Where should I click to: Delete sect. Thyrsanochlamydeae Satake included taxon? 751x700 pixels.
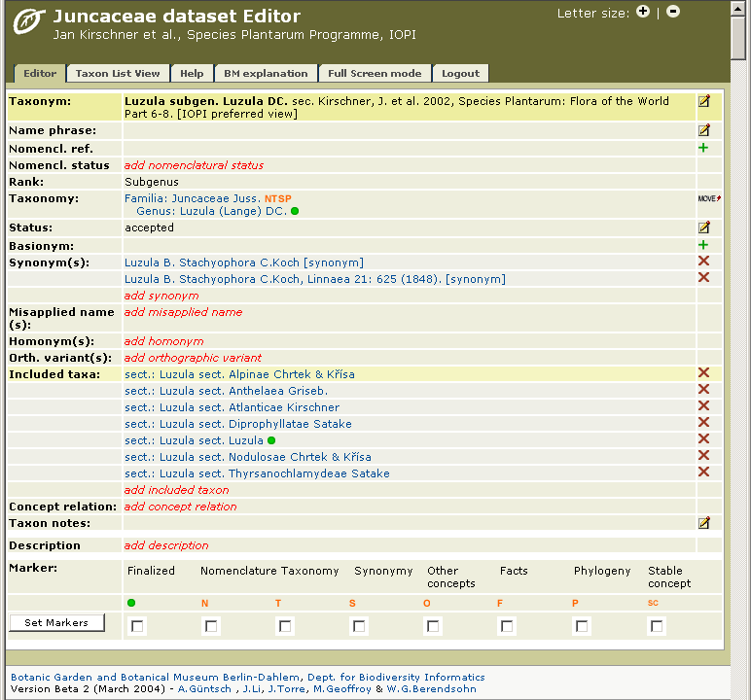[x=704, y=472]
